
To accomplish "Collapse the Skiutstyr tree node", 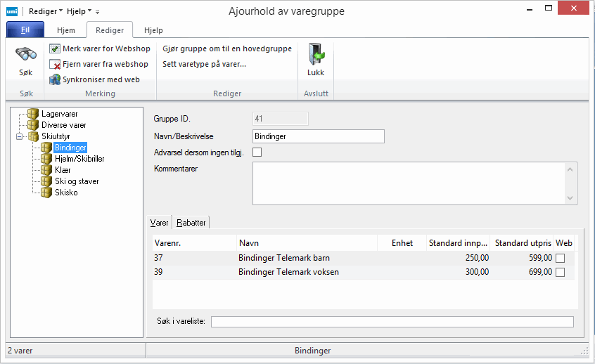I will tap(20, 136).
